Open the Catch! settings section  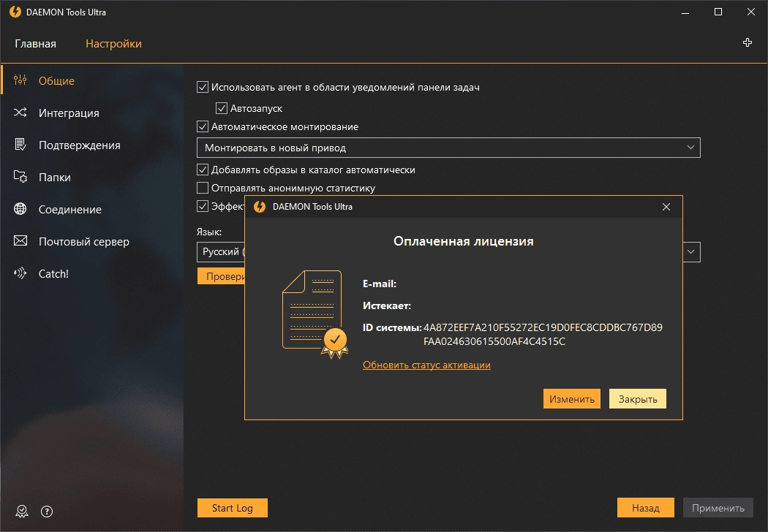[92, 273]
